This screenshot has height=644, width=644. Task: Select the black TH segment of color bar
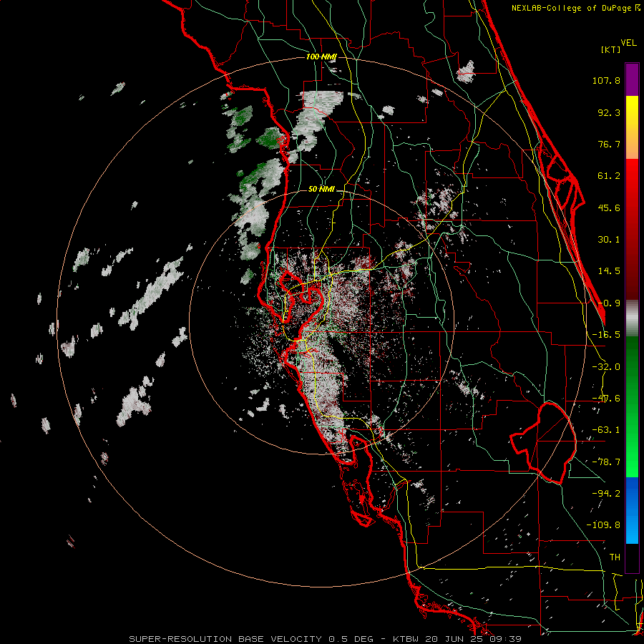tap(632, 558)
